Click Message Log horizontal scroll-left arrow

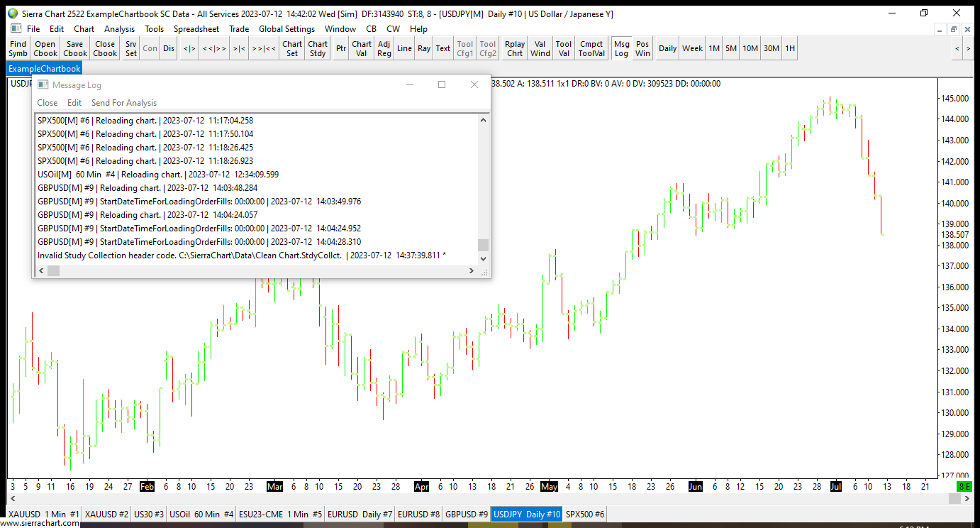click(x=40, y=271)
